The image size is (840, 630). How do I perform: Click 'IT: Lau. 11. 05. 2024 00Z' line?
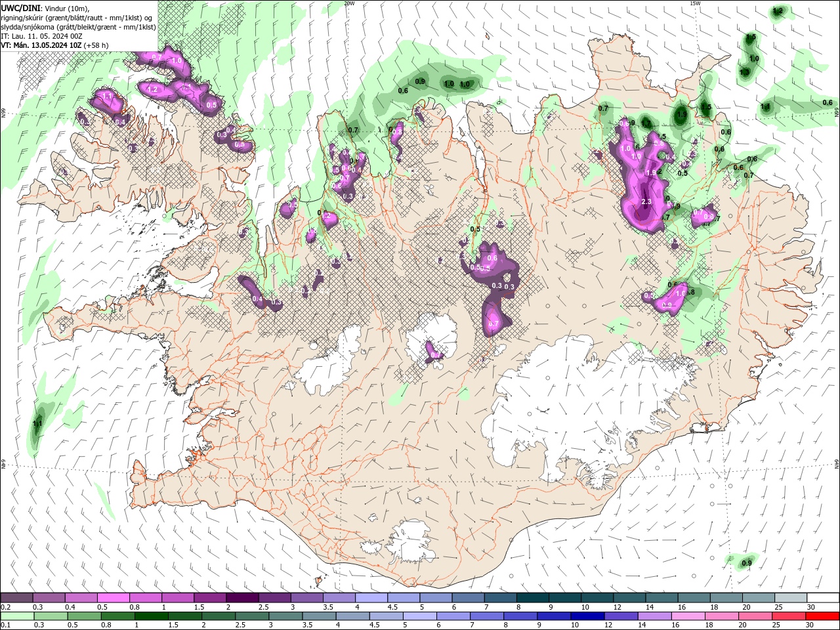pos(41,36)
